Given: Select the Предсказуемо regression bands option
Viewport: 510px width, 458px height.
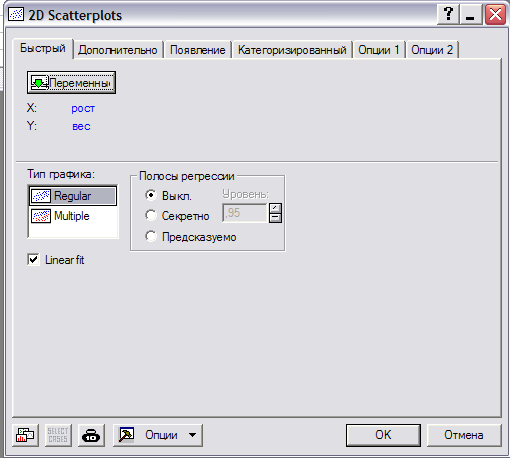Looking at the screenshot, I should [151, 236].
